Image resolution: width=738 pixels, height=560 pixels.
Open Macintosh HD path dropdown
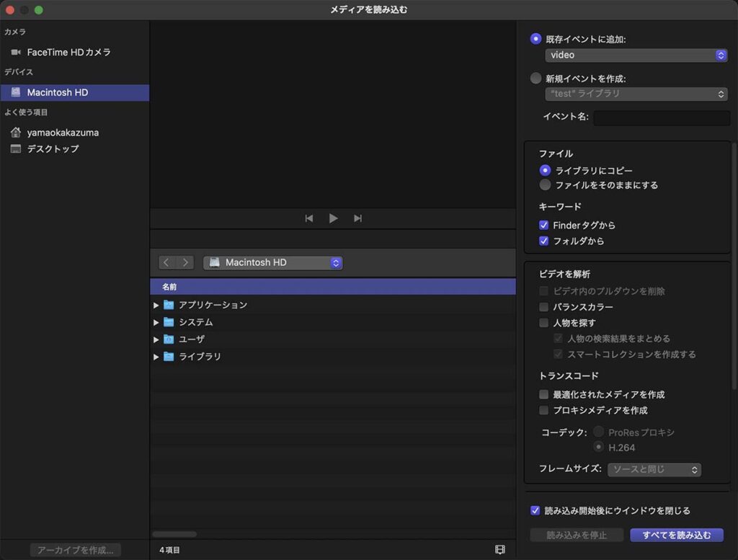click(272, 262)
